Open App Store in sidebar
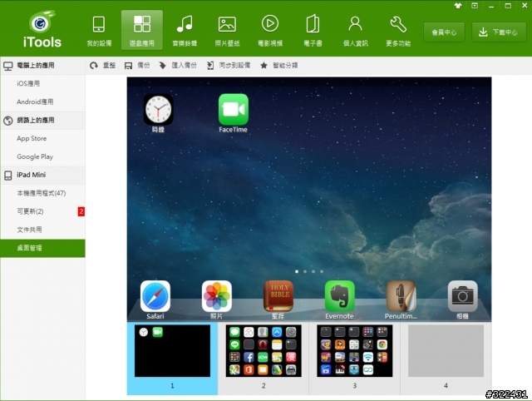532x401 pixels. point(42,139)
